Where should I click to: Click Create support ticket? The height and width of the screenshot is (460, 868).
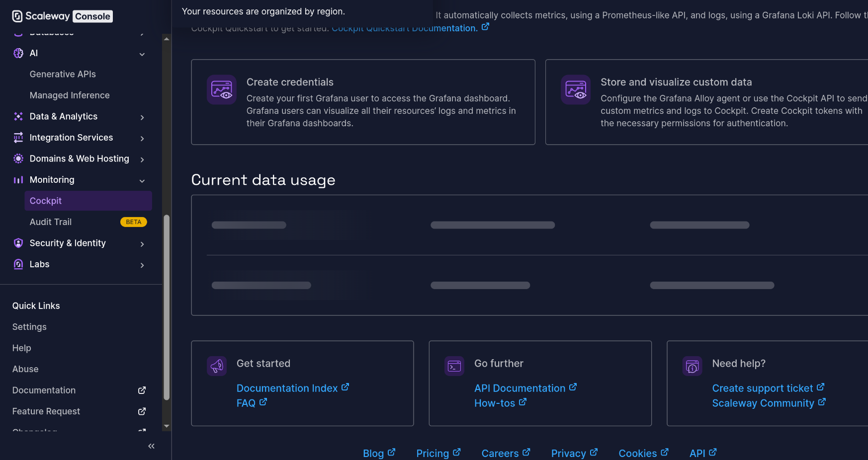pos(763,388)
